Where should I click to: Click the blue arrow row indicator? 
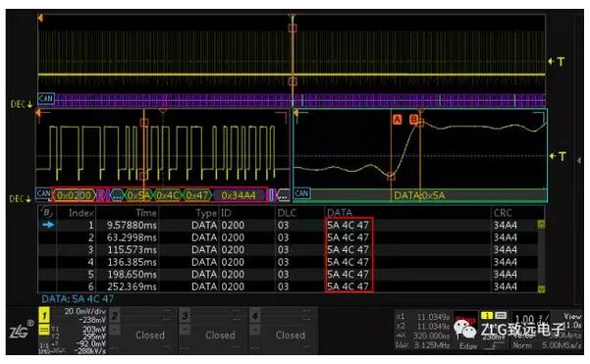48,225
